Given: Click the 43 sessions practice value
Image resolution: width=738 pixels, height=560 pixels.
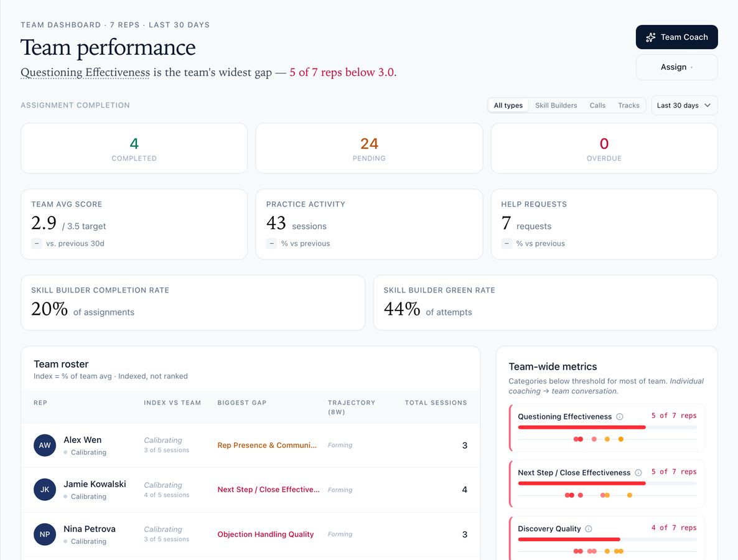Looking at the screenshot, I should (x=276, y=223).
